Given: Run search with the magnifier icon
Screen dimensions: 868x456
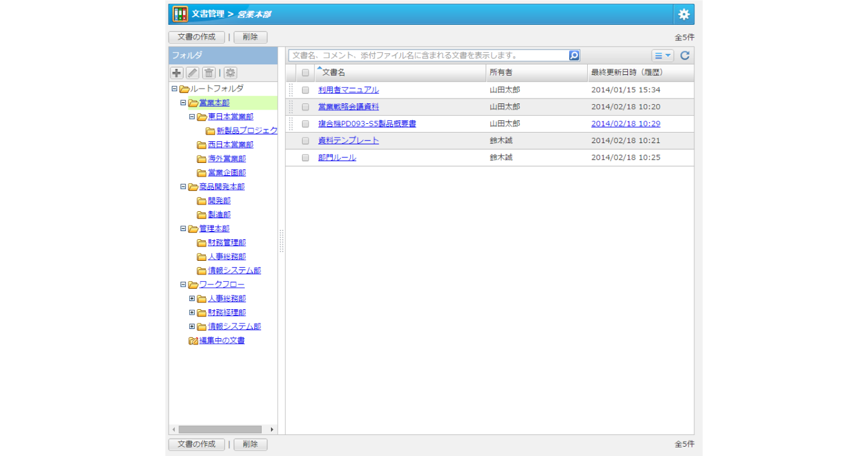Looking at the screenshot, I should (574, 55).
